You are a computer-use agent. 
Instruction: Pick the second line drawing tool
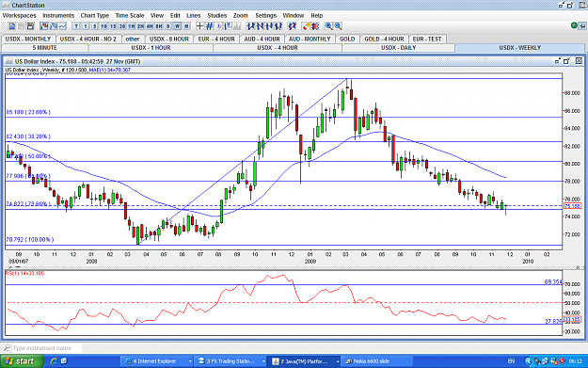pyautogui.click(x=260, y=26)
